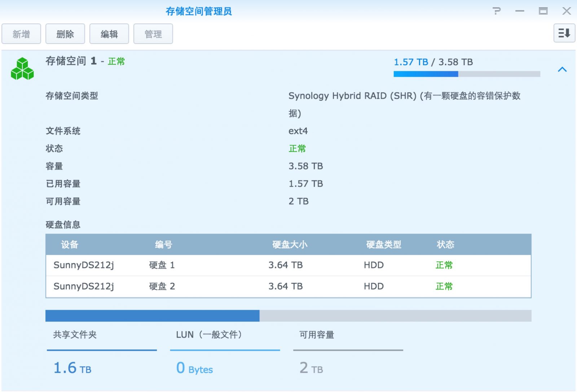The image size is (577, 392).
Task: Click the 删除 button
Action: coord(65,34)
